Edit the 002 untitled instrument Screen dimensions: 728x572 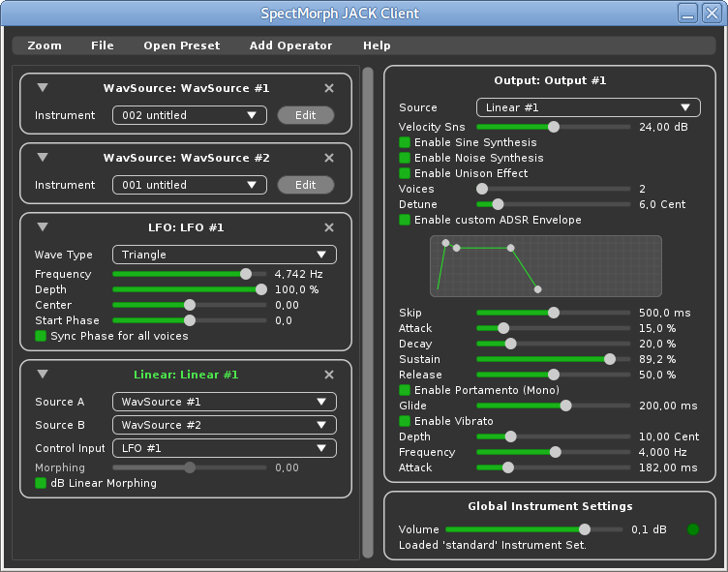coord(306,115)
